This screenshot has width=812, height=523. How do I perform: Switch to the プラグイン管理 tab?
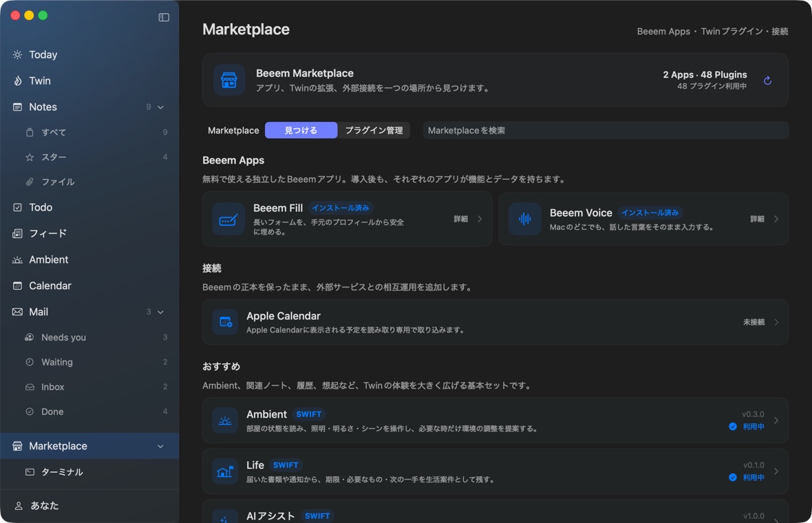click(374, 131)
